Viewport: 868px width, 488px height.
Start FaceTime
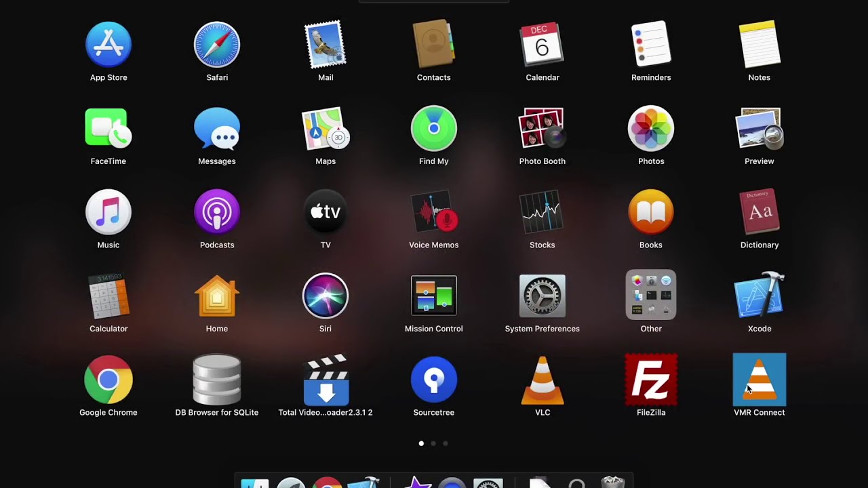tap(108, 128)
